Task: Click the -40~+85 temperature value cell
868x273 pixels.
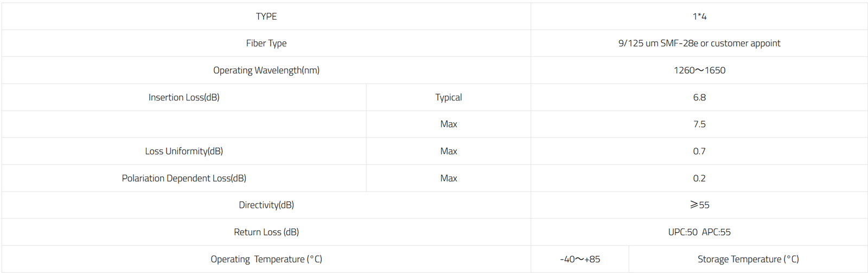Action: pyautogui.click(x=580, y=259)
